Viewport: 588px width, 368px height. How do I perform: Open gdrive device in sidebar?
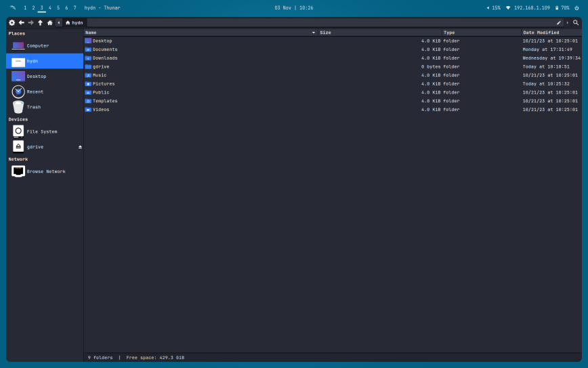[45, 147]
